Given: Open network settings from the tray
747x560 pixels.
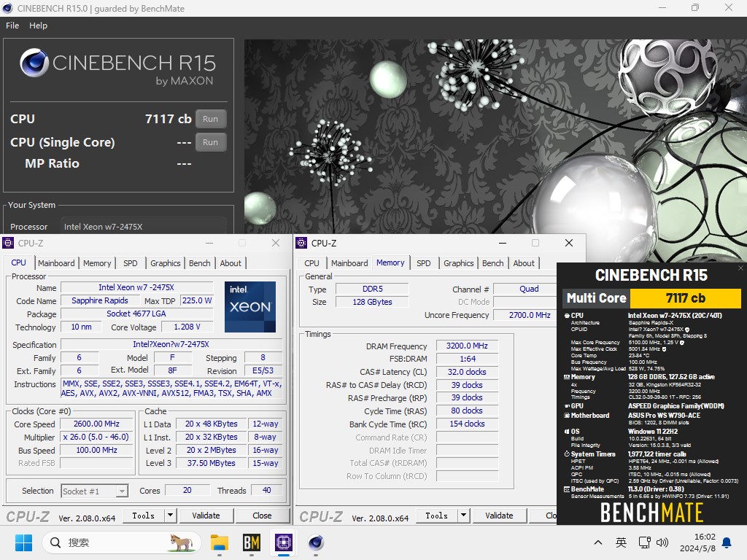Looking at the screenshot, I should point(645,542).
